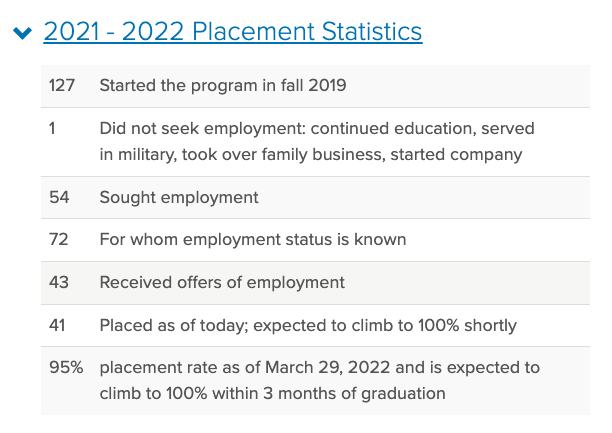Collapse the 2021 - 2022 Placement Statistics chevron
Viewport: 612px width, 433px height.
22,33
